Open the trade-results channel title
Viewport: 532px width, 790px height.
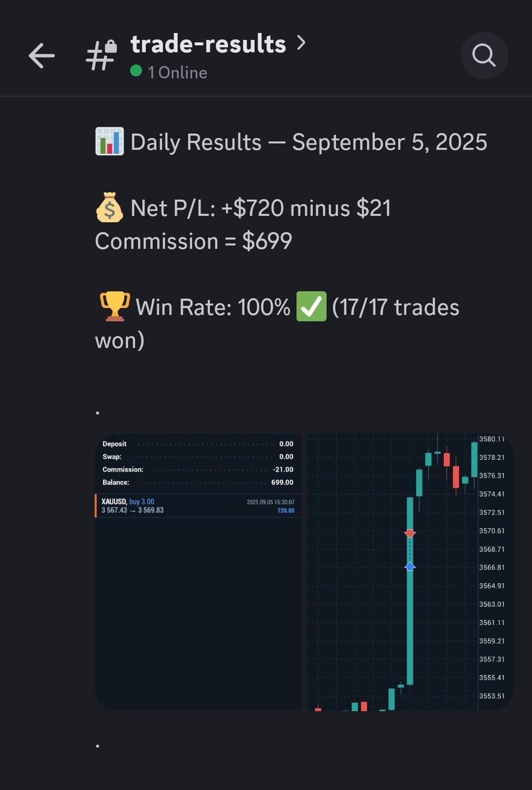coord(208,44)
